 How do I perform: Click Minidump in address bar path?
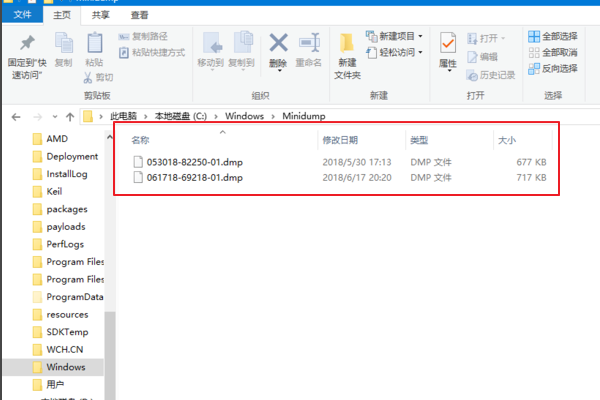click(x=304, y=116)
